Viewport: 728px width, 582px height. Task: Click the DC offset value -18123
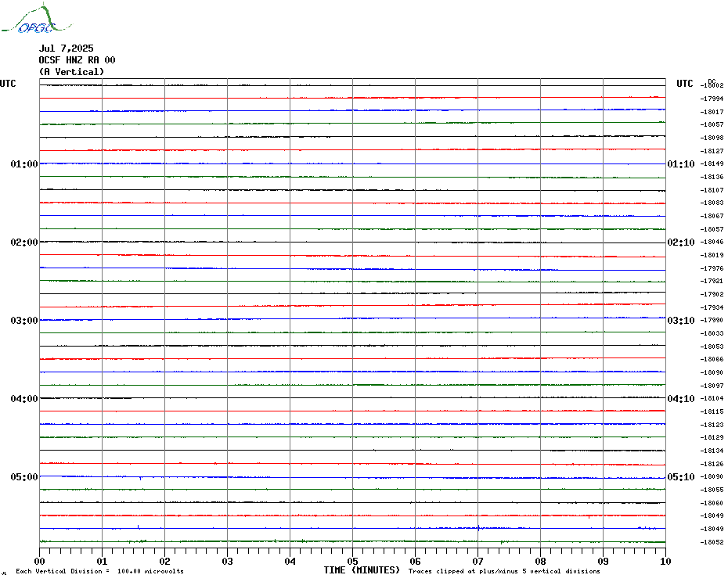point(712,425)
